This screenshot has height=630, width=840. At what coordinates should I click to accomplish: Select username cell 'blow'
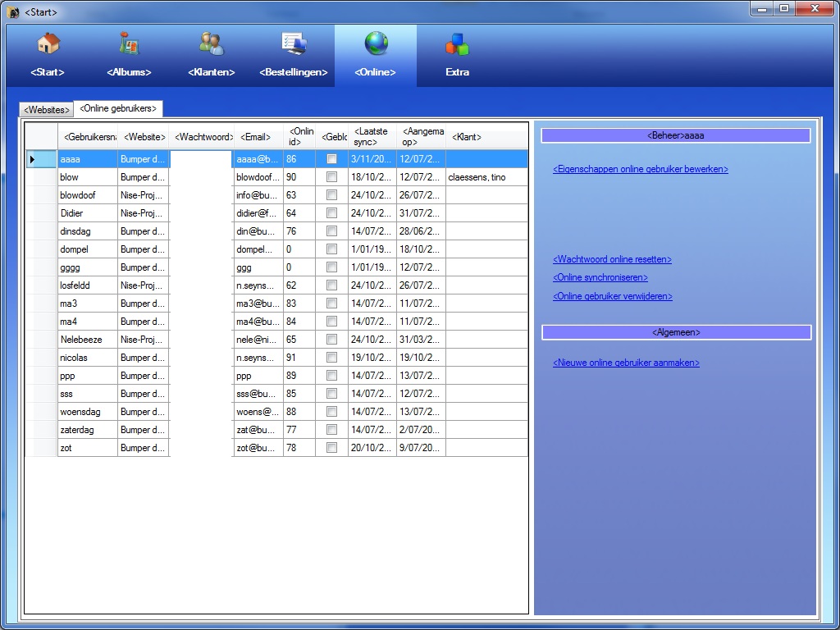88,177
